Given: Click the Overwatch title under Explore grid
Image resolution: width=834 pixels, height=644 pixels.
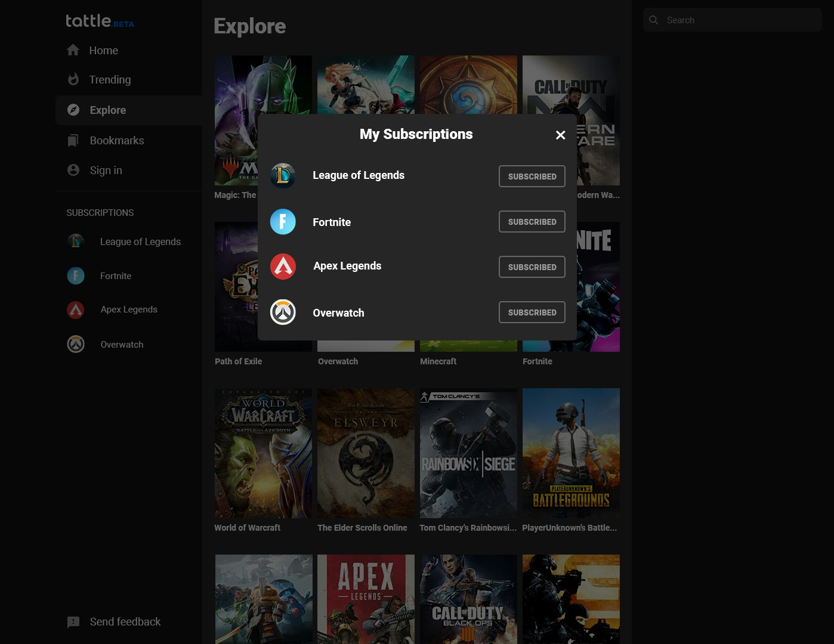Looking at the screenshot, I should tap(338, 361).
